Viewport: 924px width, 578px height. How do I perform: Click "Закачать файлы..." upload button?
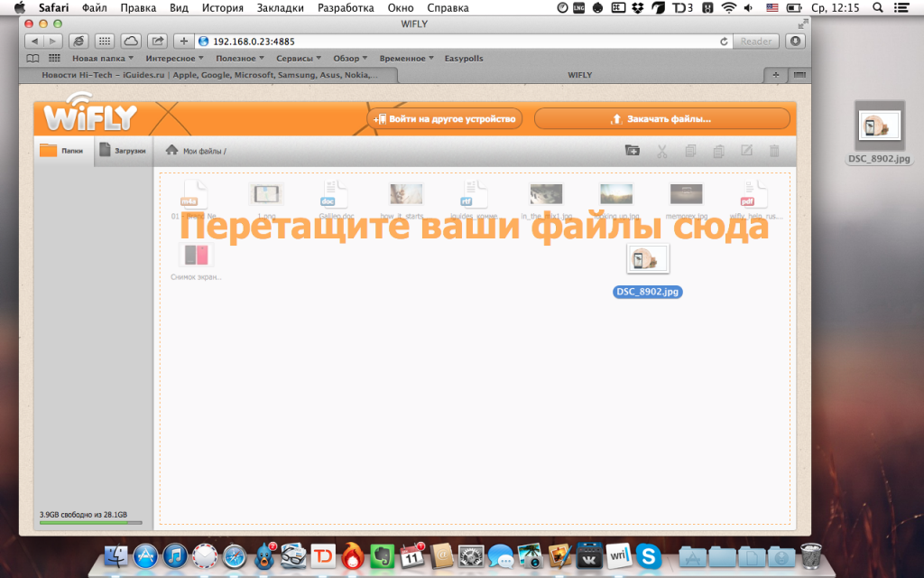click(661, 118)
